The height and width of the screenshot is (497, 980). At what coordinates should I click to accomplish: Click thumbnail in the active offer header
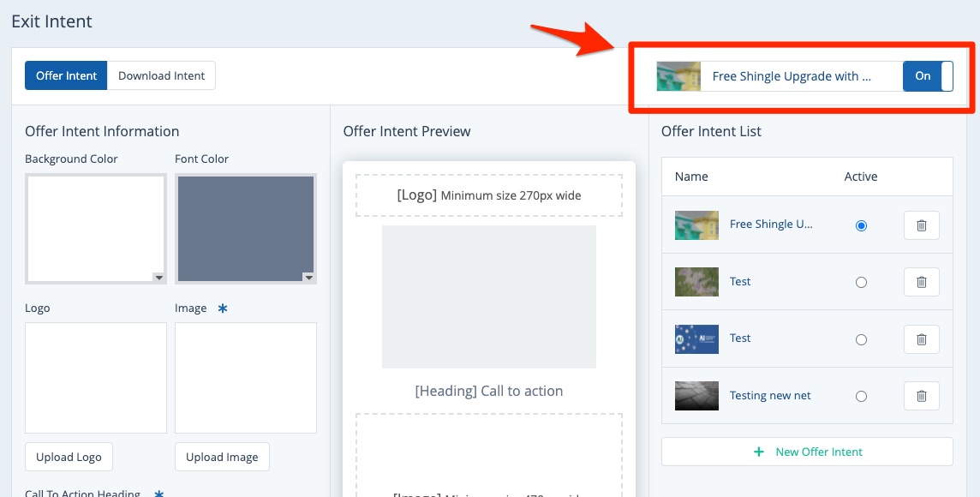678,76
